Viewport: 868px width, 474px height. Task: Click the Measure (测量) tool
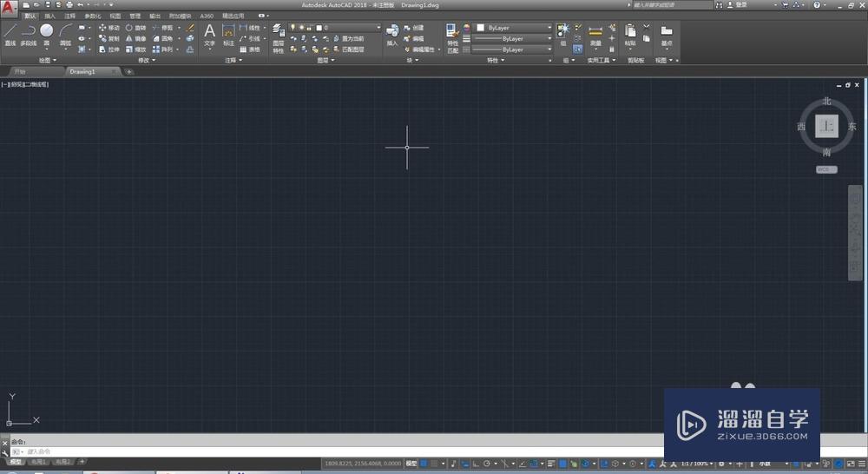point(595,35)
